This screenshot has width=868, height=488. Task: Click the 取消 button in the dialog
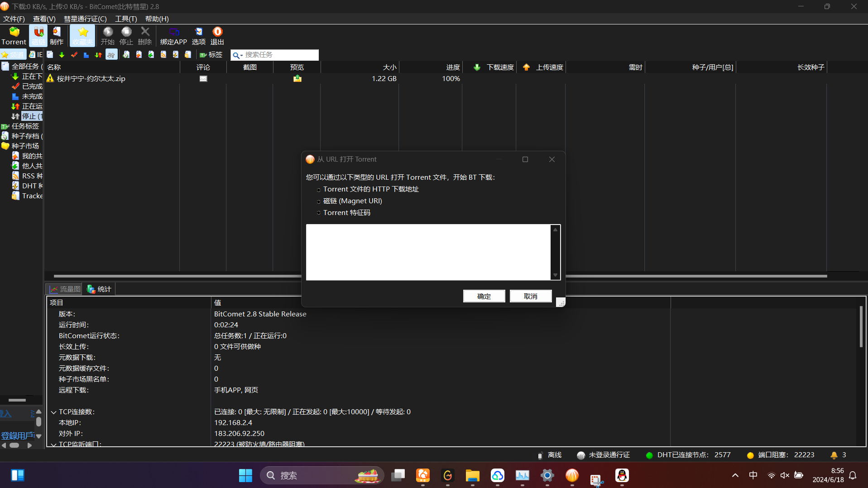coord(530,296)
